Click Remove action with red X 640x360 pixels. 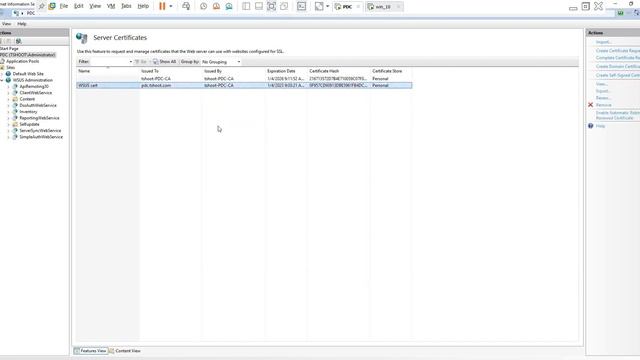point(603,105)
